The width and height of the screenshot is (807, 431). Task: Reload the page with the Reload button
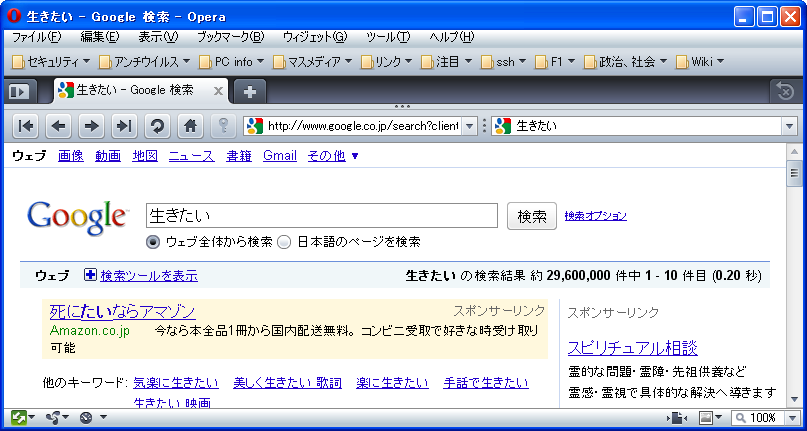tap(157, 126)
